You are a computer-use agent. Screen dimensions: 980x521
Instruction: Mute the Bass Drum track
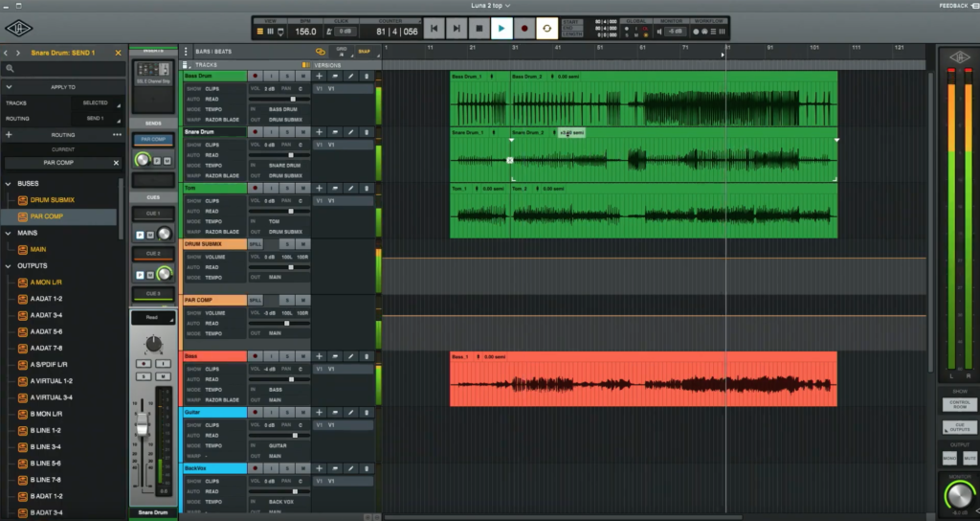pos(302,77)
